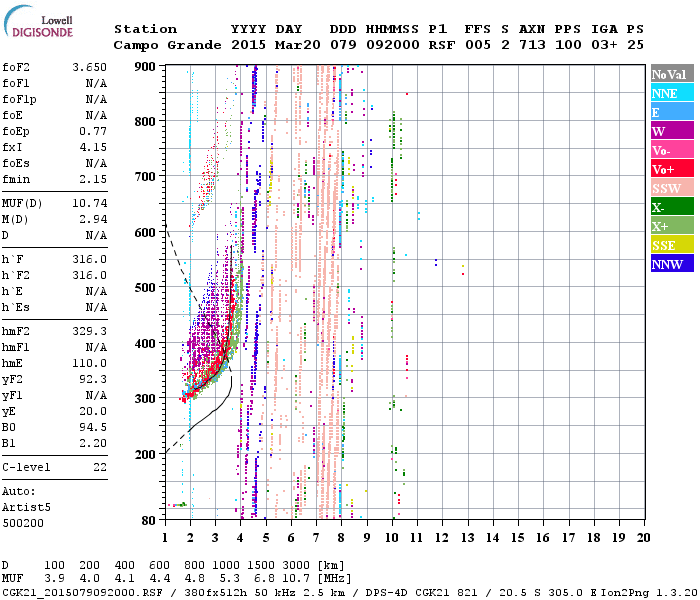Select the NoVal gray legend swatch
Screen dimensions: 700x600
pos(672,74)
